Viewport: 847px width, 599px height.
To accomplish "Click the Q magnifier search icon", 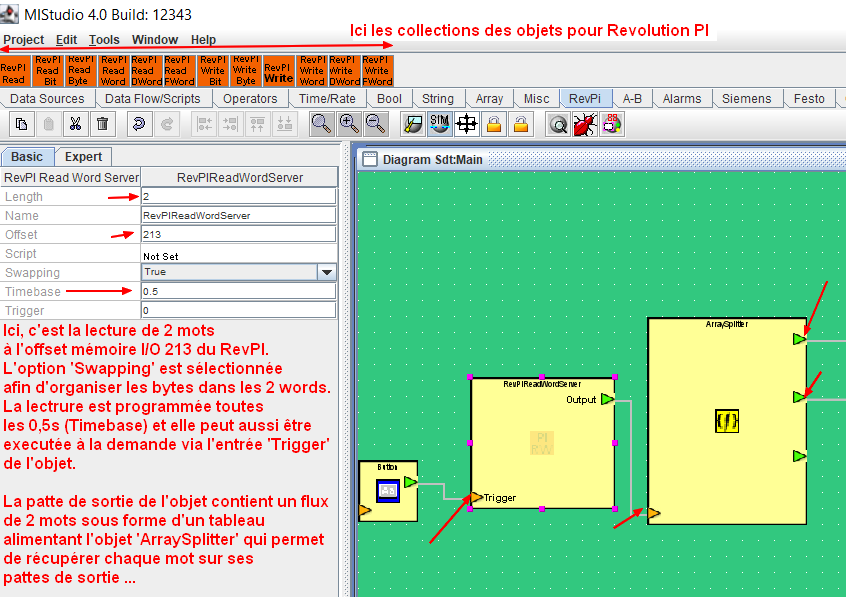I will 557,125.
